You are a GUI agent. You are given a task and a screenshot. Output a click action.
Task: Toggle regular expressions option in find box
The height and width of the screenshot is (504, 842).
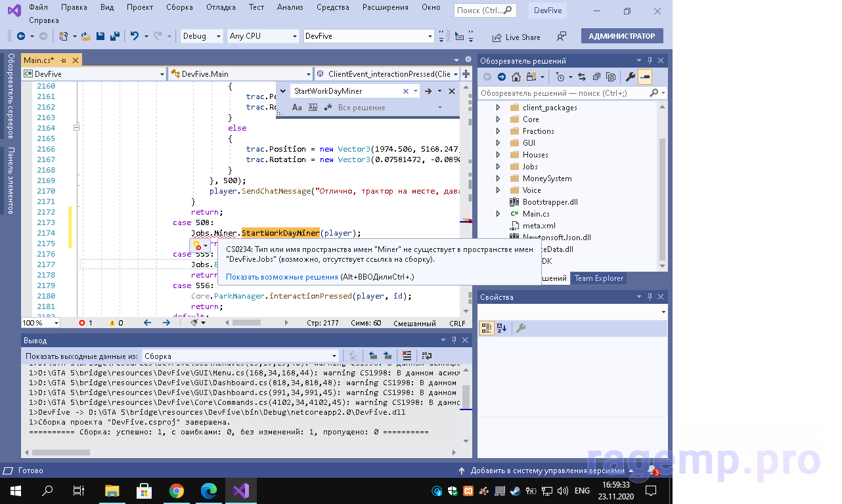click(328, 108)
